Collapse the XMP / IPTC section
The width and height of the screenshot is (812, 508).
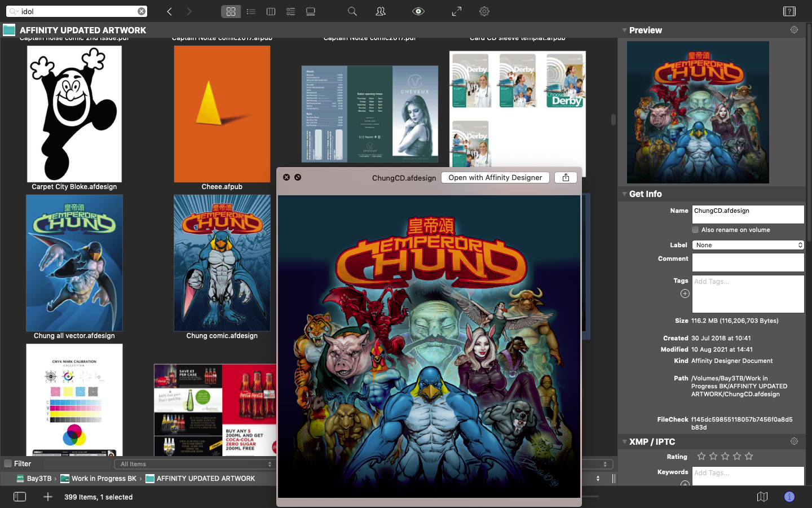tap(624, 441)
